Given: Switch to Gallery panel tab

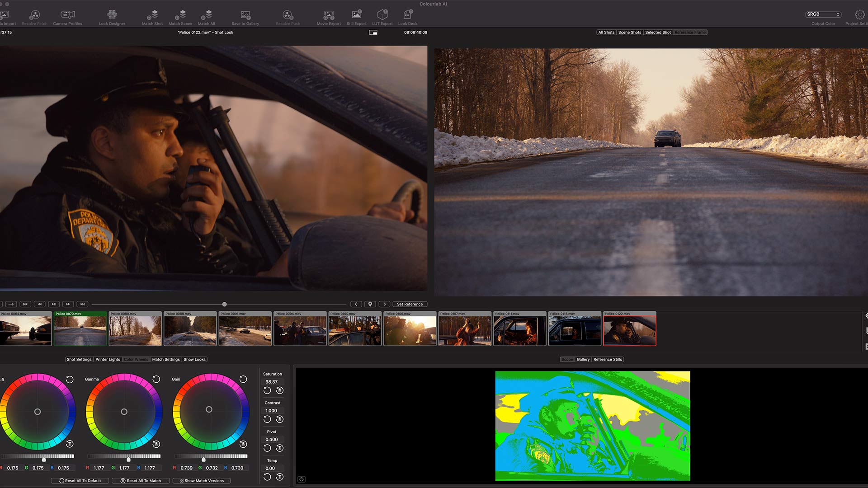Looking at the screenshot, I should click(583, 360).
